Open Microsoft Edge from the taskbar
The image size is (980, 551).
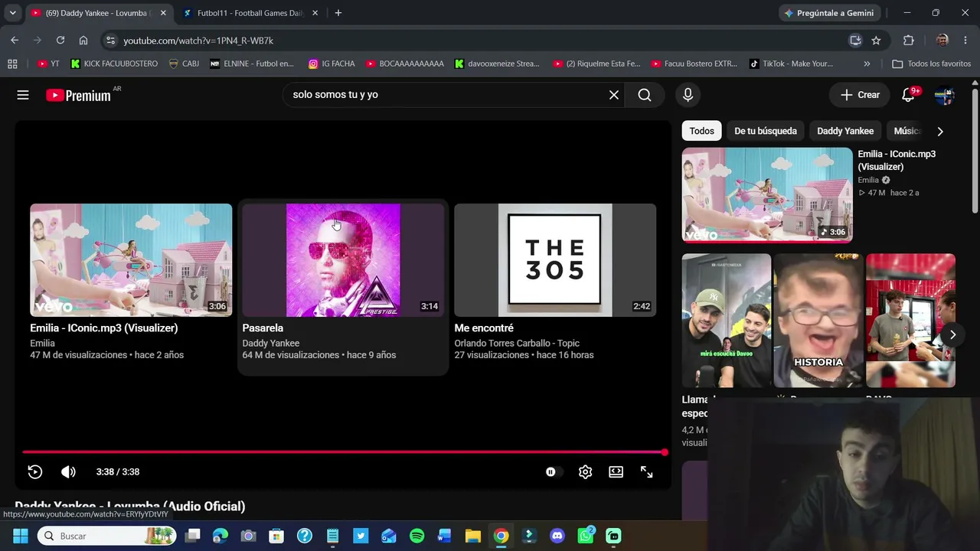[x=220, y=536]
